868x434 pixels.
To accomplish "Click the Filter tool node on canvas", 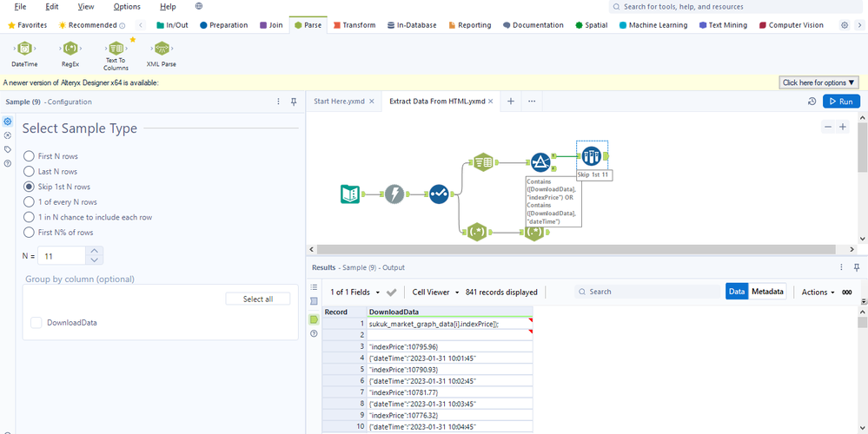I will [540, 162].
